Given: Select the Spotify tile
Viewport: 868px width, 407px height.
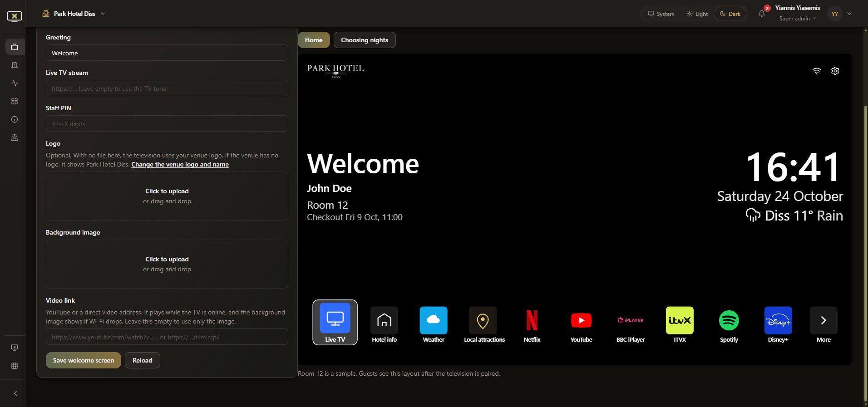Looking at the screenshot, I should click(x=729, y=324).
